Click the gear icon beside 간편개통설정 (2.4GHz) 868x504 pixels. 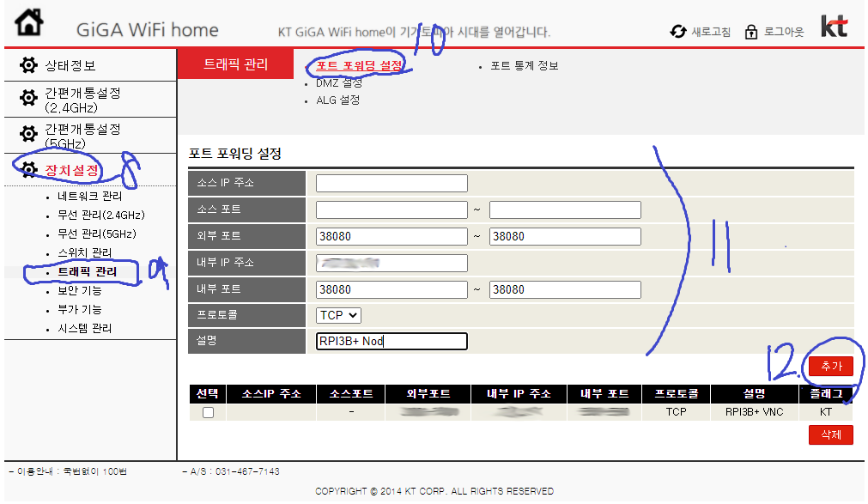point(28,99)
